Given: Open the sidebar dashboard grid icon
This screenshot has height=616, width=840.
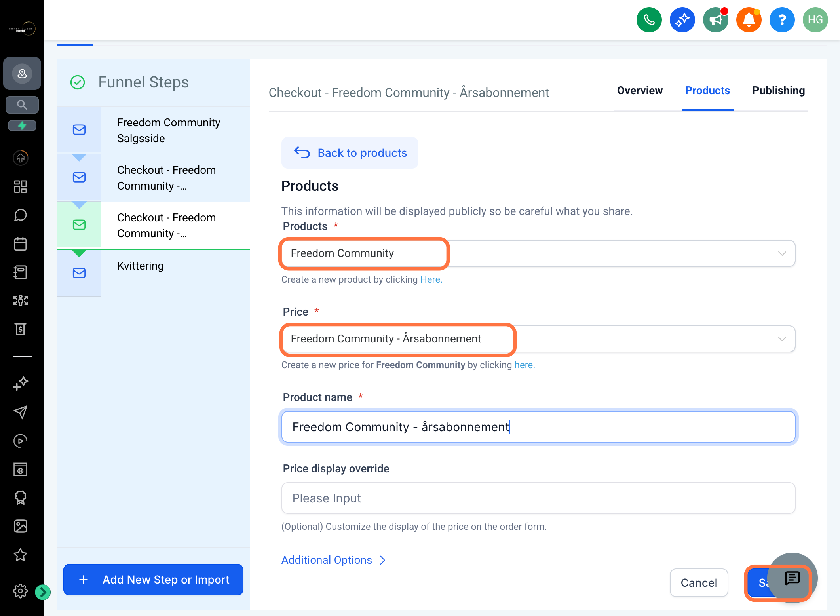Looking at the screenshot, I should tap(21, 186).
